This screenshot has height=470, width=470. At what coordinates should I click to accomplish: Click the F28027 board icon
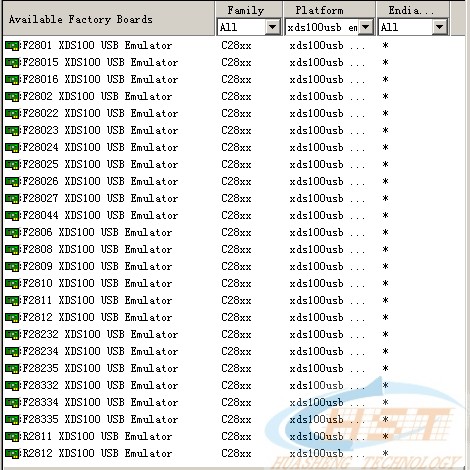coord(13,198)
